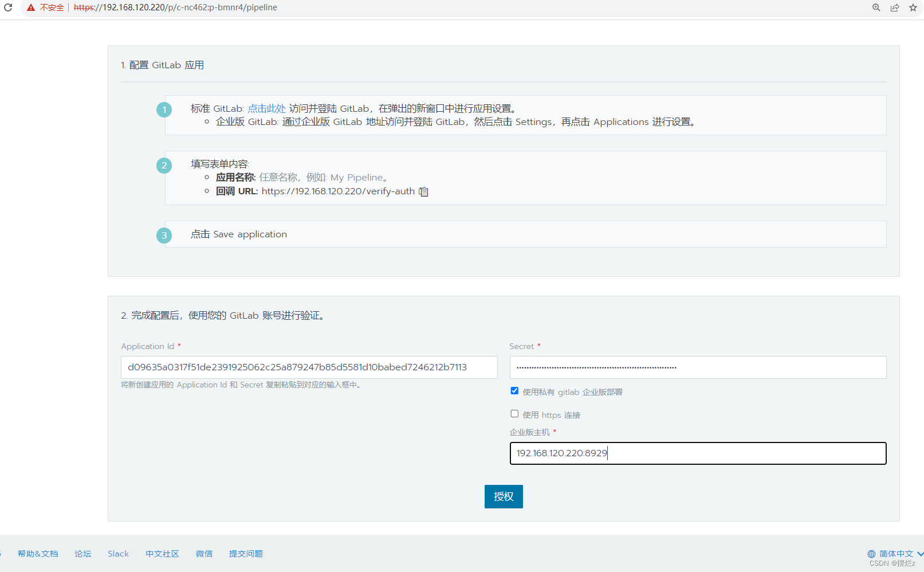
Task: Click the 2. 完成配置后 section heading
Action: tap(223, 316)
